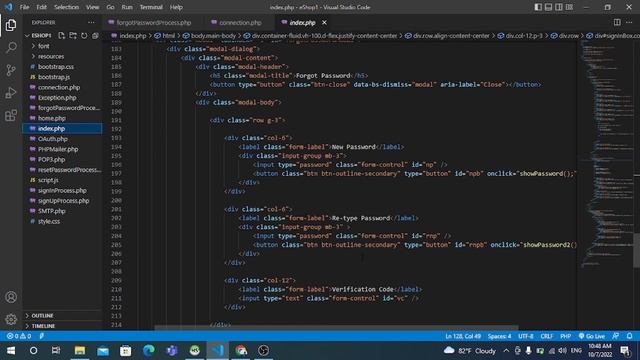Open the Edit menu
The width and height of the screenshot is (640, 360).
pyautogui.click(x=41, y=7)
